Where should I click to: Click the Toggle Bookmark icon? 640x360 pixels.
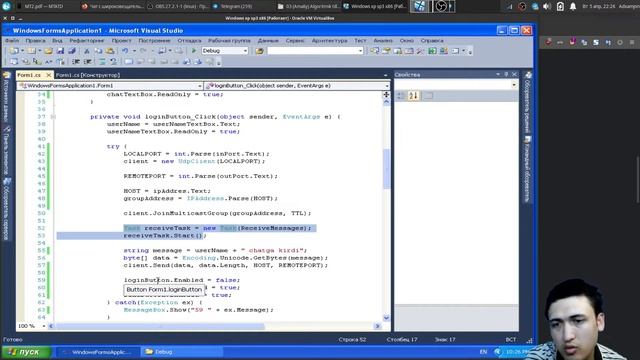click(129, 62)
